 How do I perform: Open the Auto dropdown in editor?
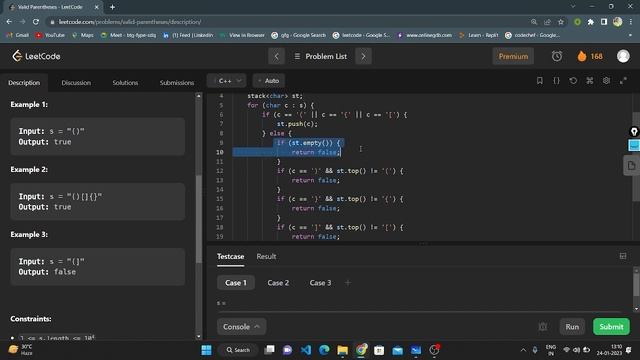[269, 81]
